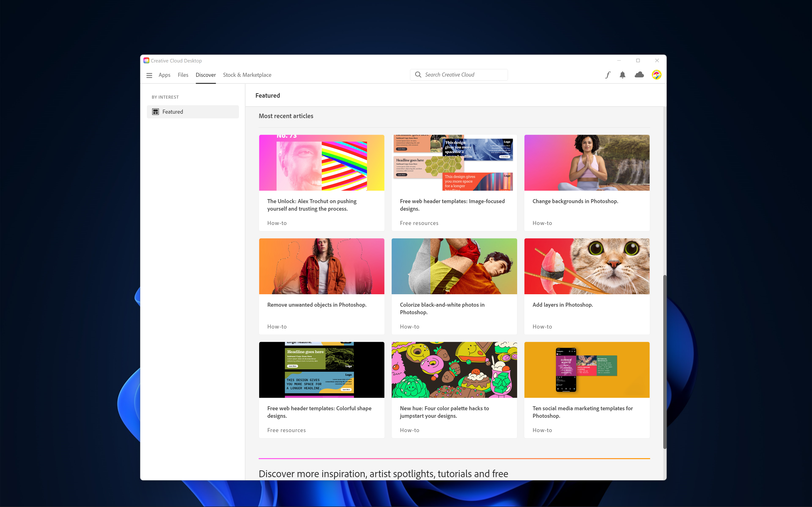Screen dimensions: 812x507
Task: Open the profile avatar menu
Action: 656,75
